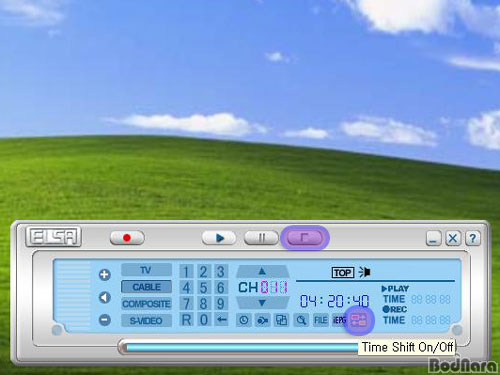500x375 pixels.
Task: Tap keypad digit 0
Action: [x=203, y=320]
